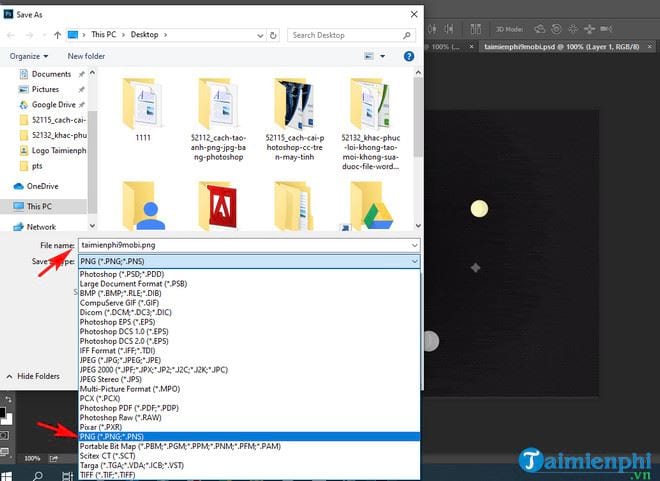Select Scitex CT (*.SCT) format
The width and height of the screenshot is (660, 481).
coord(249,456)
